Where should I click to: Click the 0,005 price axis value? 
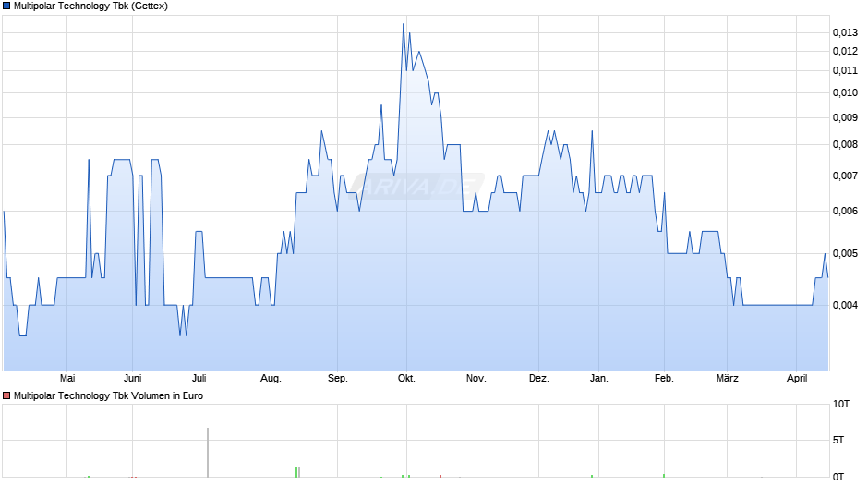(845, 254)
